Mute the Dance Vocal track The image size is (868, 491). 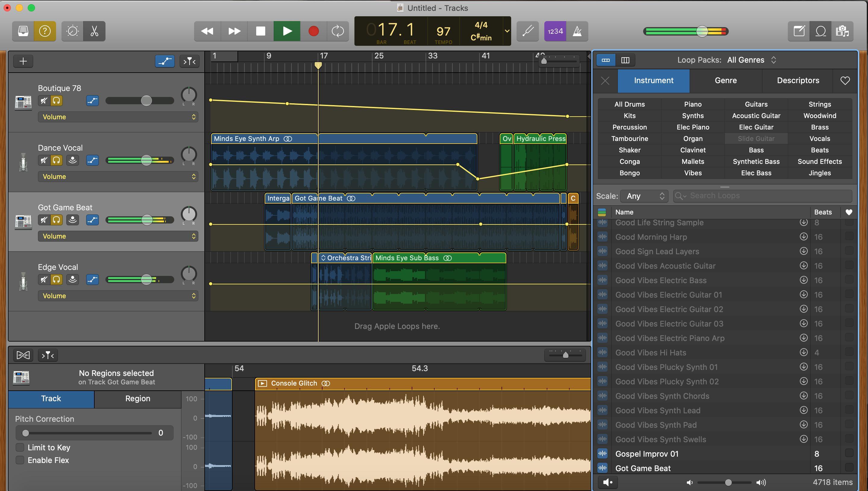pyautogui.click(x=44, y=160)
